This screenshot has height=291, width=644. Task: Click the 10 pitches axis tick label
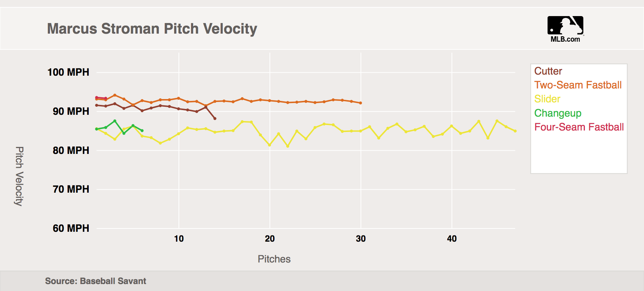coord(179,239)
